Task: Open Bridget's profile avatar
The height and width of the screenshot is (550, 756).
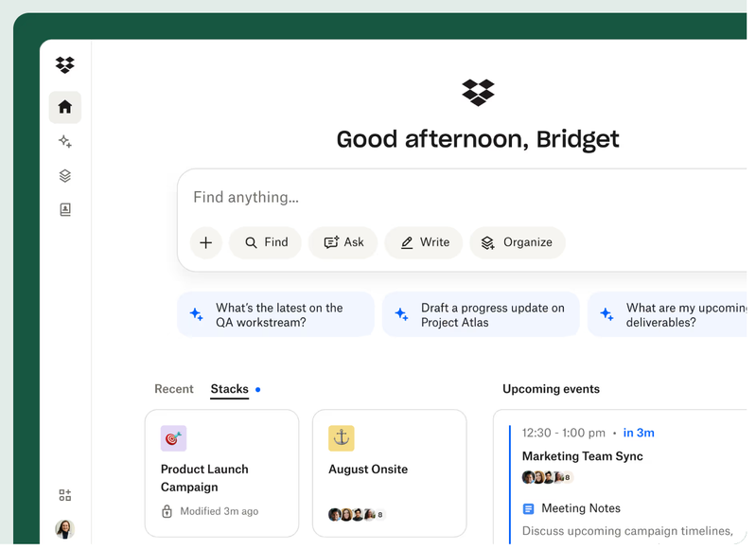Action: (x=65, y=528)
